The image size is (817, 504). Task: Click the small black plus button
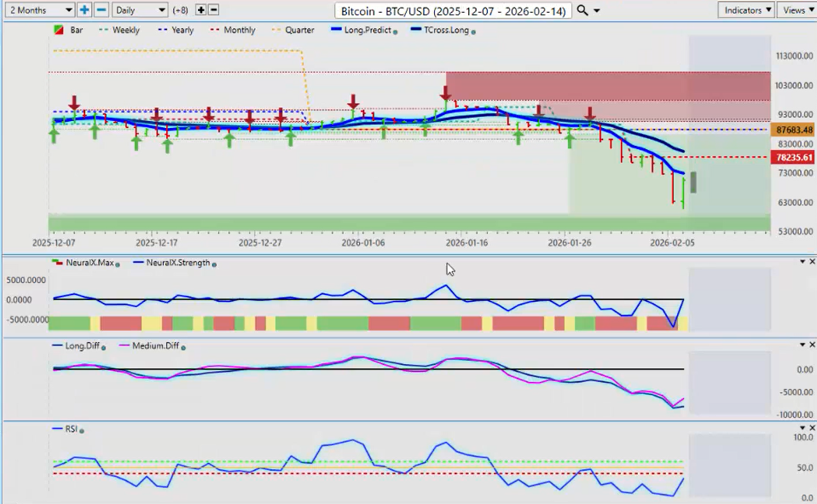point(200,10)
